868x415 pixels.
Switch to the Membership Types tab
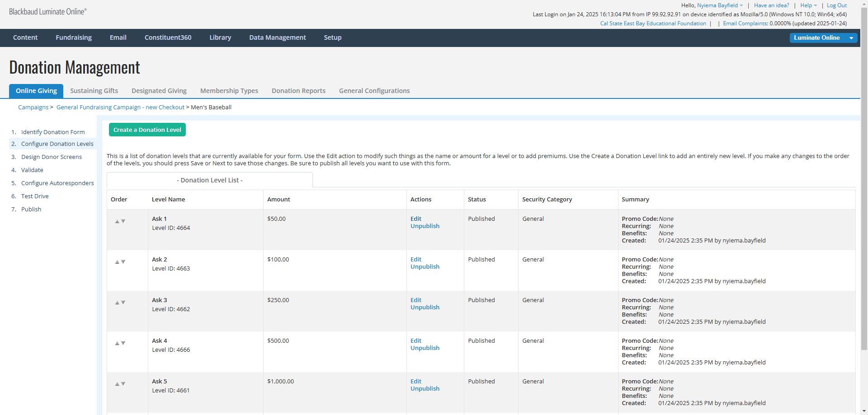229,91
